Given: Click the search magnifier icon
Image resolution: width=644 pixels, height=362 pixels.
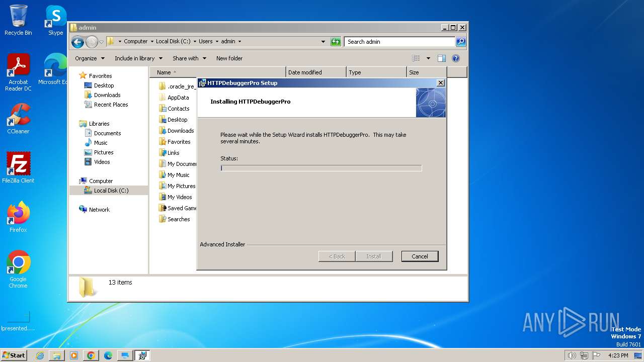Looking at the screenshot, I should coord(460,42).
